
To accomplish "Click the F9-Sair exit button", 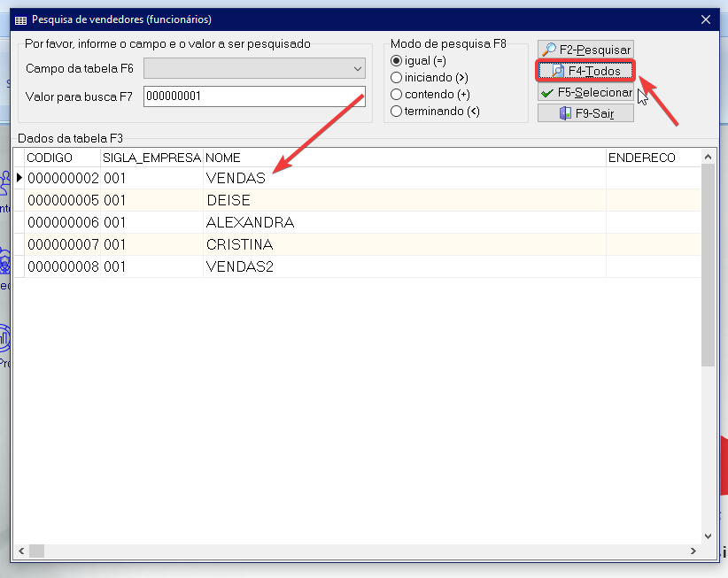I will coord(585,113).
